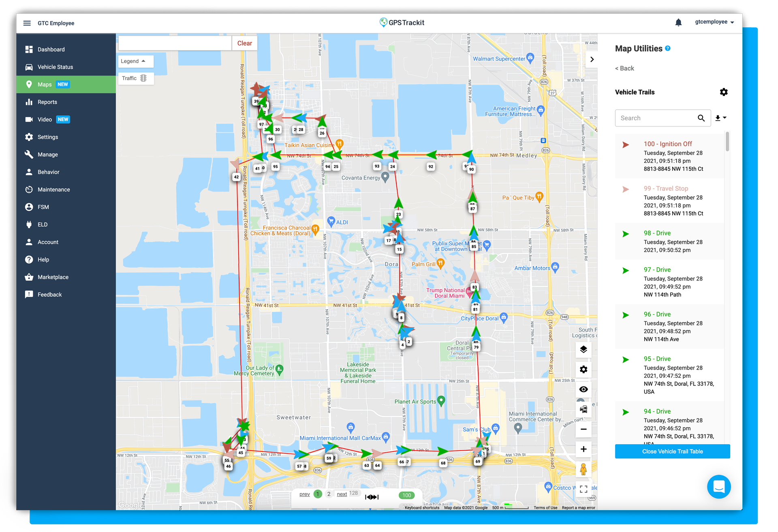This screenshot has height=532, width=778.
Task: Toggle the eye visibility icon on the map
Action: click(x=583, y=389)
